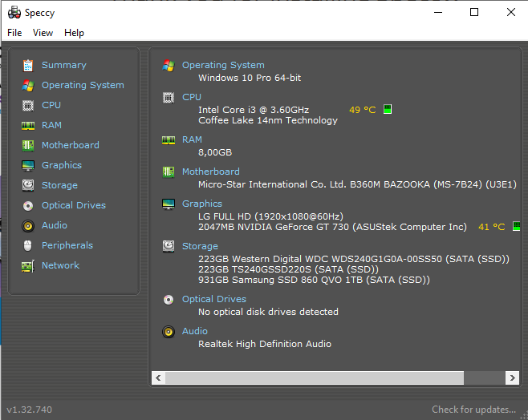The width and height of the screenshot is (528, 420).
Task: Click Check for updates link
Action: point(473,410)
